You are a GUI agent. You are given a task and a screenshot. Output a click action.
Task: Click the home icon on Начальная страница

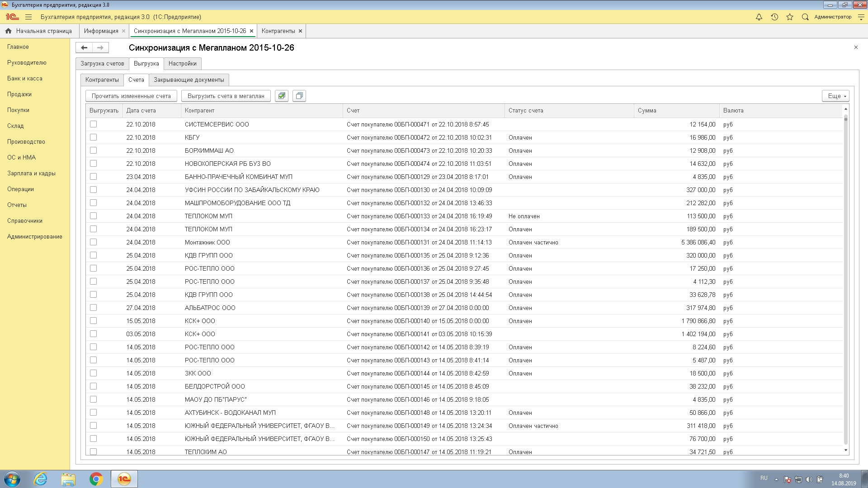tap(8, 31)
